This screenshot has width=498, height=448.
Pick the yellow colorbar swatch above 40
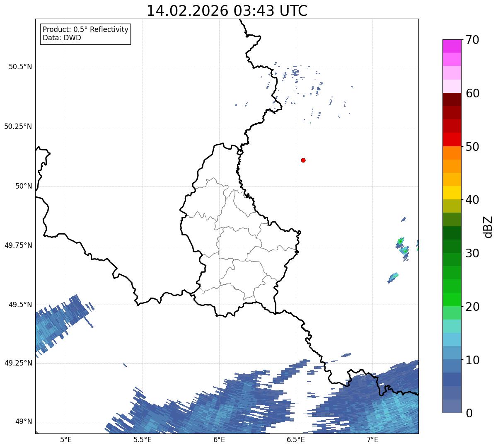(x=452, y=193)
